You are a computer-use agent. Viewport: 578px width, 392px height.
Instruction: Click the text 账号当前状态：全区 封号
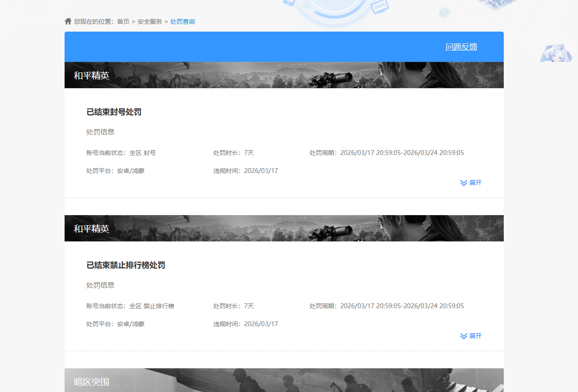pyautogui.click(x=121, y=153)
